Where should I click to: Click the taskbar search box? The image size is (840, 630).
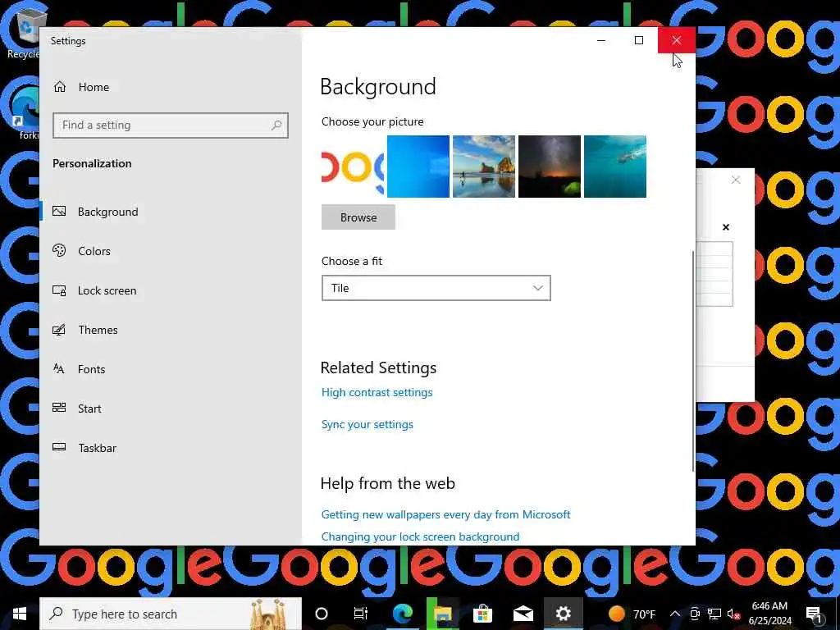point(171,614)
